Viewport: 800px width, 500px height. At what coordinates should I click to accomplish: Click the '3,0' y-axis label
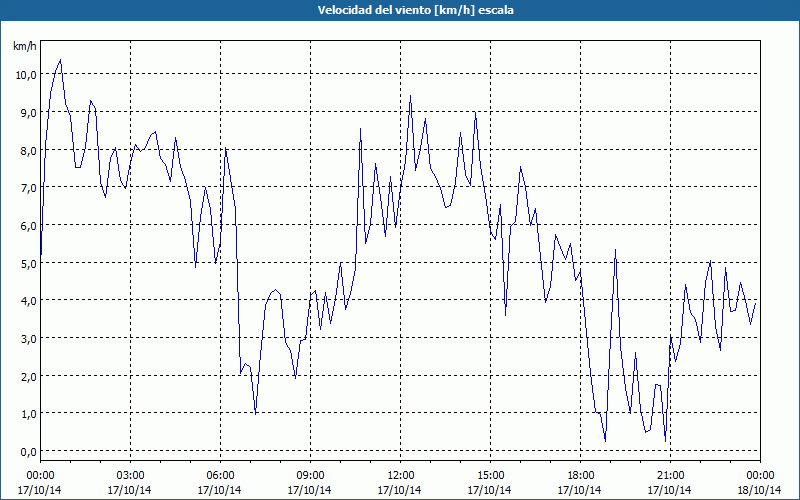29,338
